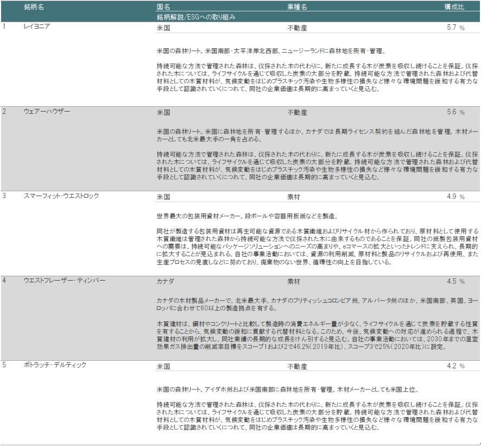
Task: Click the 銘柄名 column header
Action: [x=34, y=7]
